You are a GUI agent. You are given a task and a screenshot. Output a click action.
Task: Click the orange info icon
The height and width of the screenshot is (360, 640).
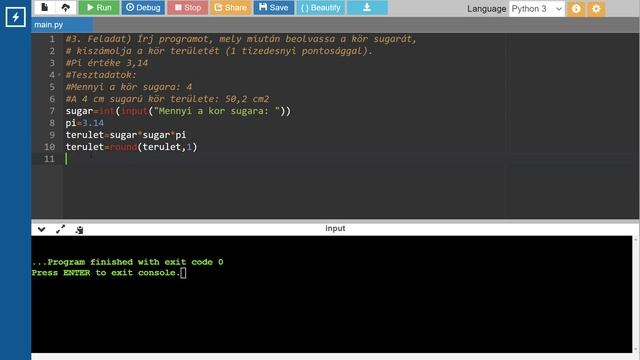coord(576,9)
